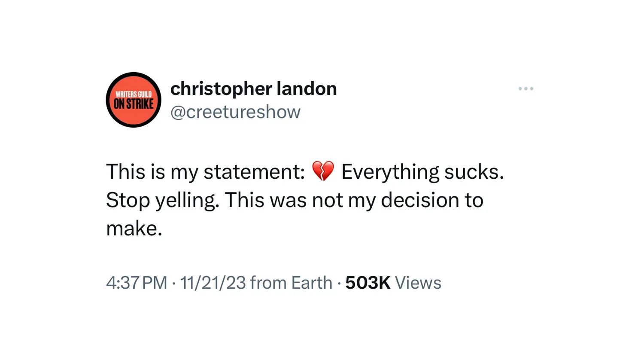Click the 4:37 PM timestamp

pyautogui.click(x=137, y=283)
